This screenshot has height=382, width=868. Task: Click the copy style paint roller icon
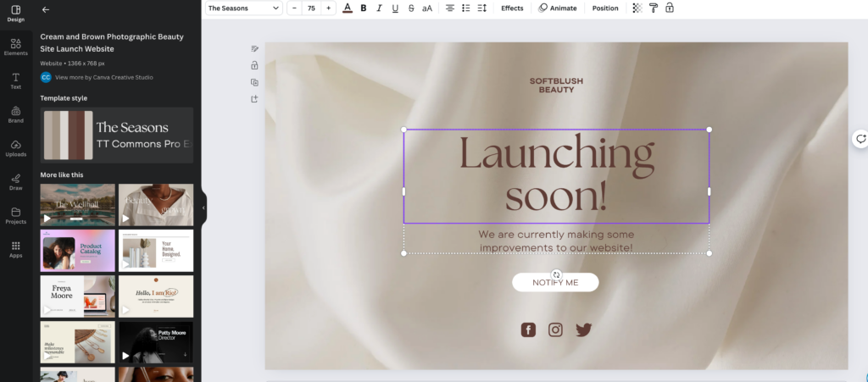(x=654, y=8)
